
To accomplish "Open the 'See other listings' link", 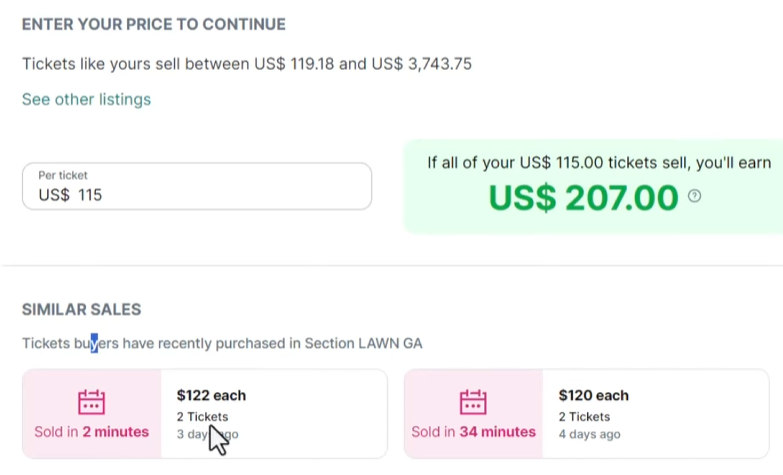I will [86, 99].
